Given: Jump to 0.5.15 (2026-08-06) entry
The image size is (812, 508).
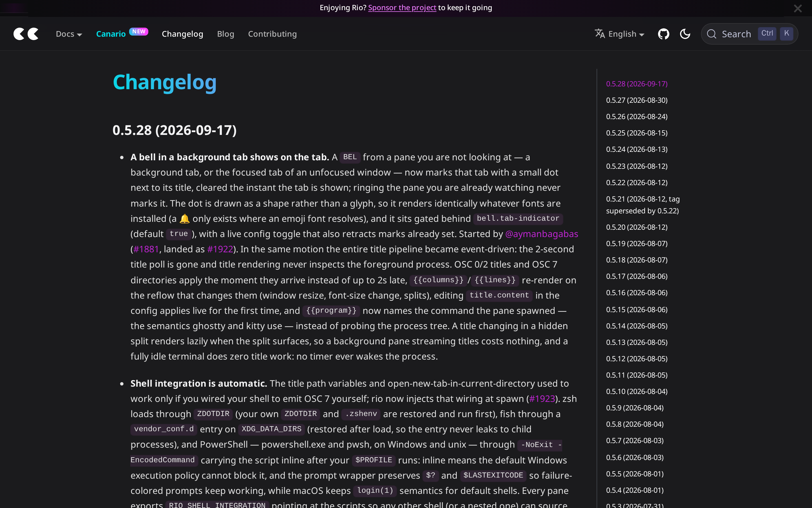Looking at the screenshot, I should (637, 309).
